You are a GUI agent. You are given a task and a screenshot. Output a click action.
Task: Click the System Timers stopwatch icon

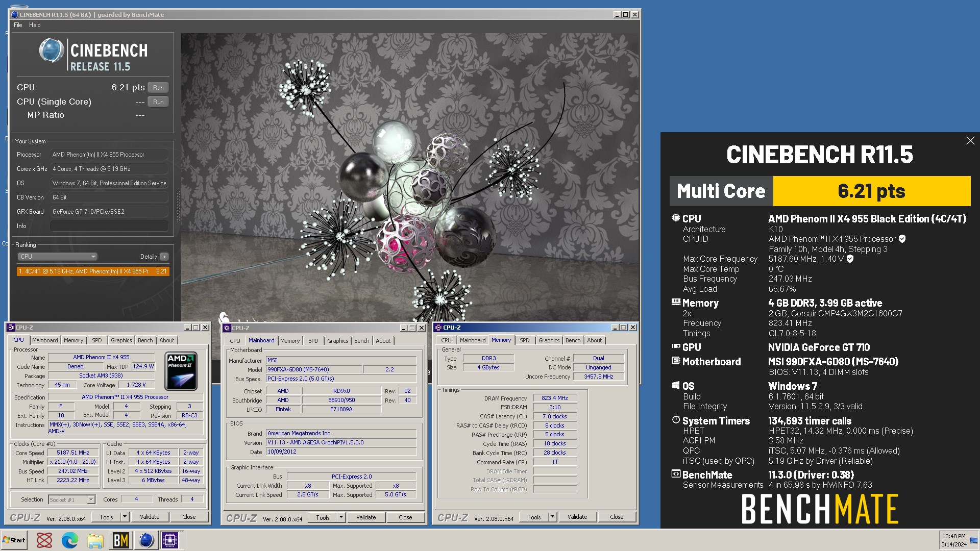(x=676, y=419)
